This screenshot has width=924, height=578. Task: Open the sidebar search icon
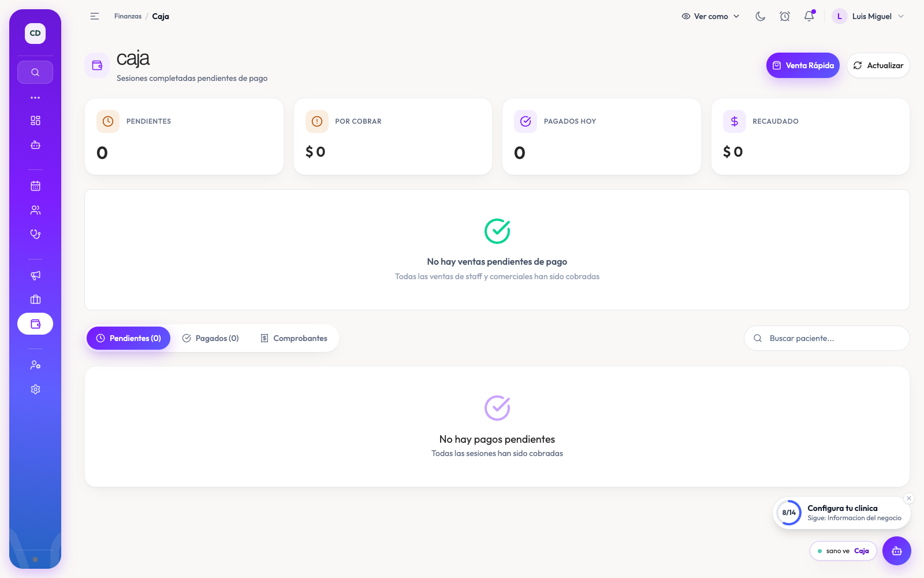point(35,72)
